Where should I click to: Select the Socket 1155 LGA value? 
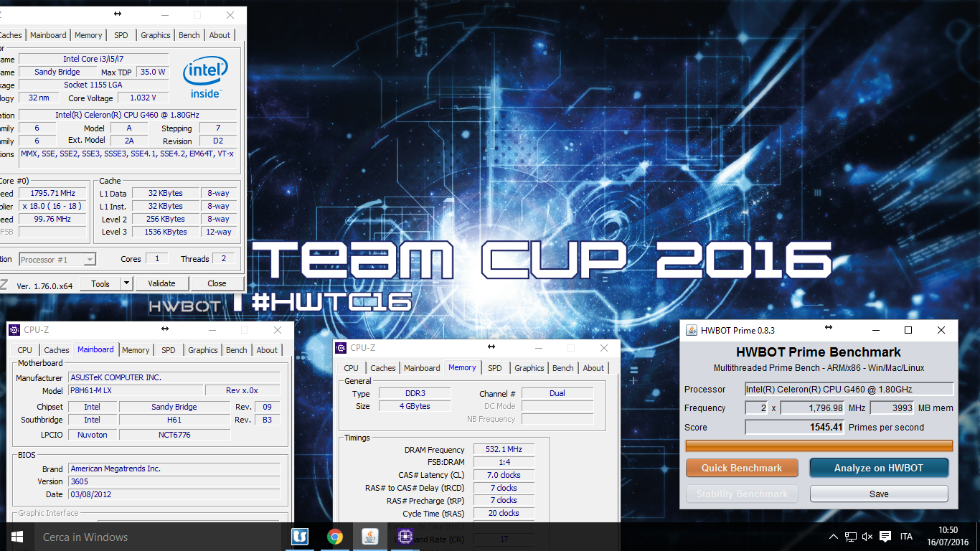tap(93, 85)
